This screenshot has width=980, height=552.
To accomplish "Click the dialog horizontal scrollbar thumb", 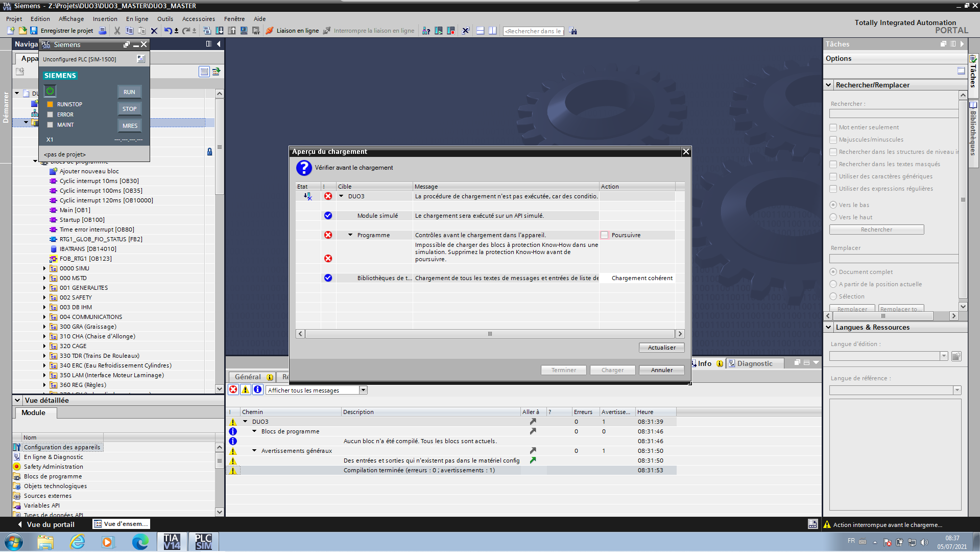I will pyautogui.click(x=490, y=334).
